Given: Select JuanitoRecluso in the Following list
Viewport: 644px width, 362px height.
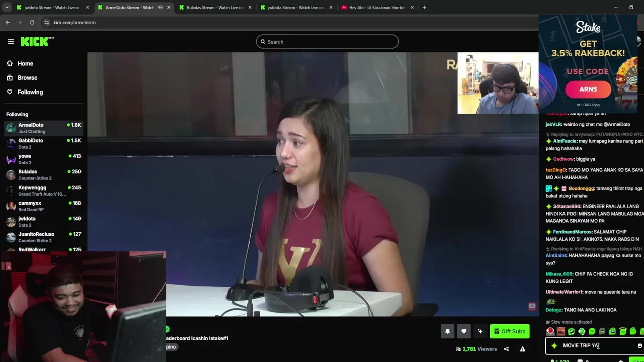Looking at the screenshot, I should pos(43,237).
